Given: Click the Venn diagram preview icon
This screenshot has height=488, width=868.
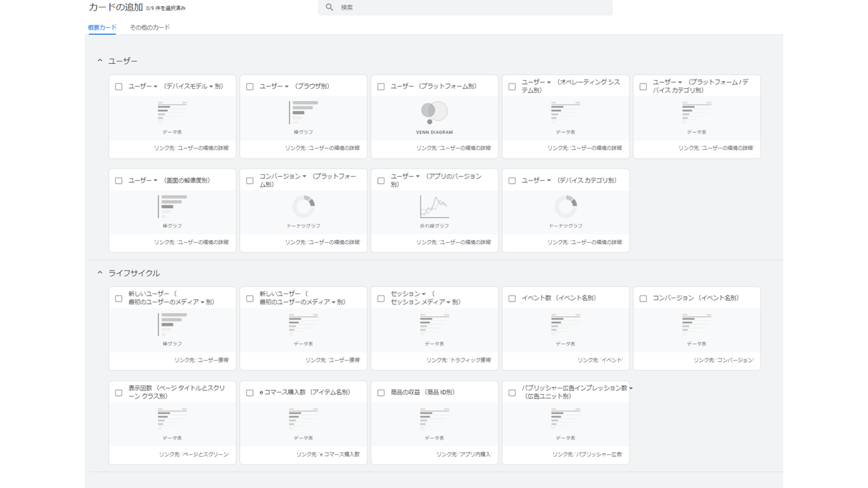Looking at the screenshot, I should (x=434, y=112).
